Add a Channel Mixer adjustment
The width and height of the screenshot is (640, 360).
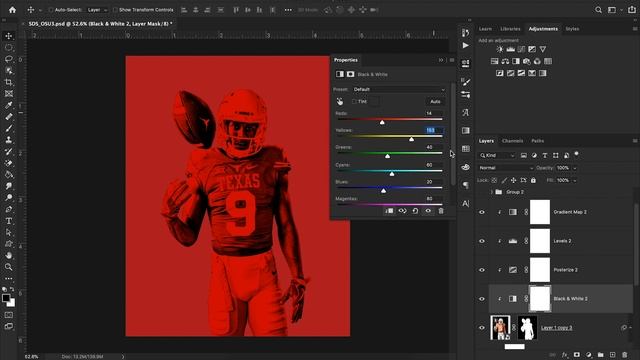point(537,61)
